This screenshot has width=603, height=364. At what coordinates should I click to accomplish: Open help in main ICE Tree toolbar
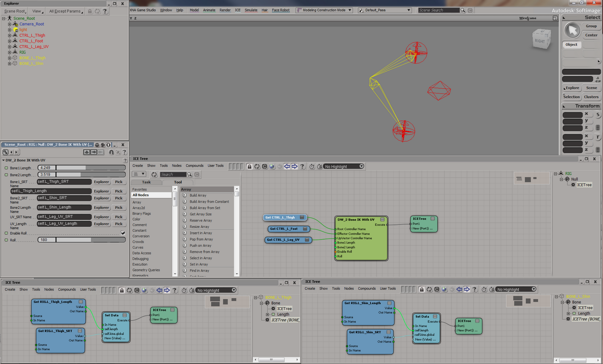coord(302,167)
